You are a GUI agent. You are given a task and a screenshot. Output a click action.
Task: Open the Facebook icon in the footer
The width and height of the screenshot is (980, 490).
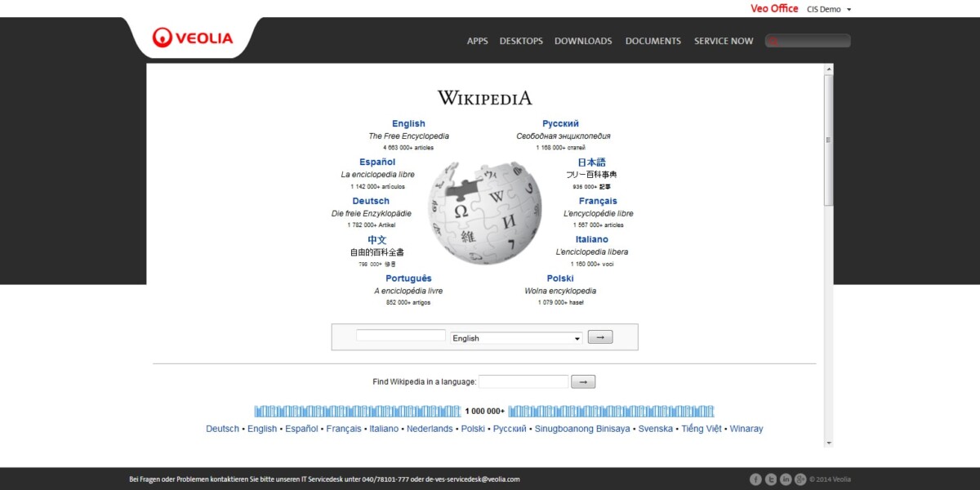click(755, 479)
